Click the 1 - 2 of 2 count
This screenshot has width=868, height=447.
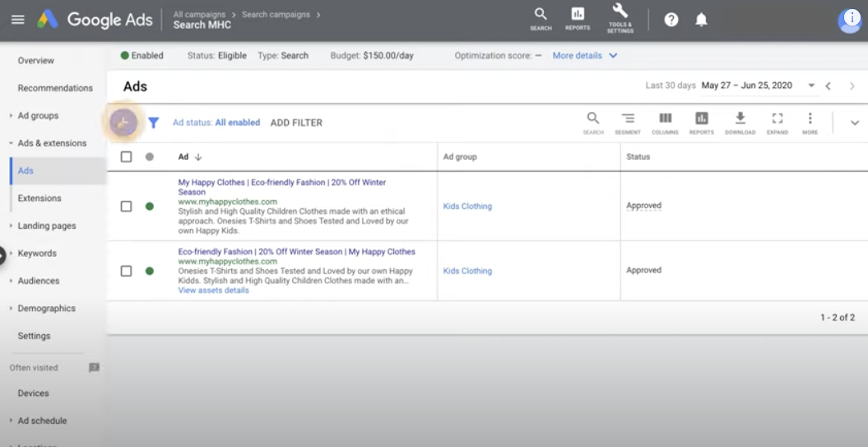pos(838,318)
